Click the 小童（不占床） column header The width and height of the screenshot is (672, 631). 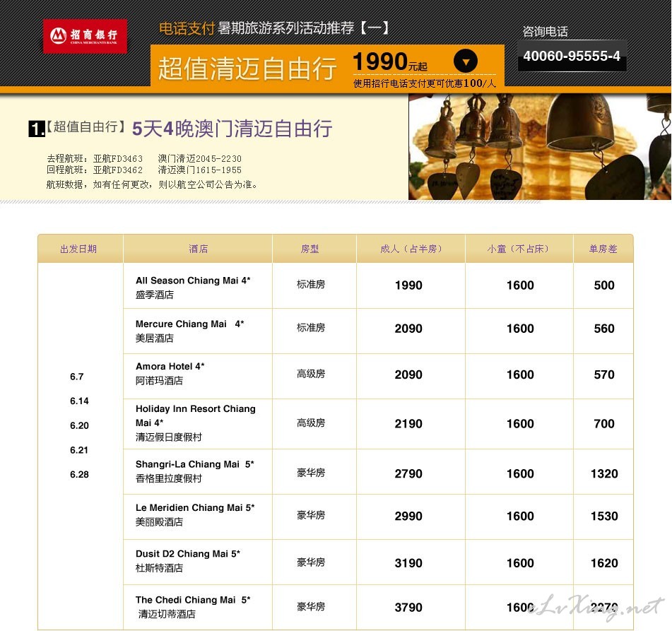[518, 249]
